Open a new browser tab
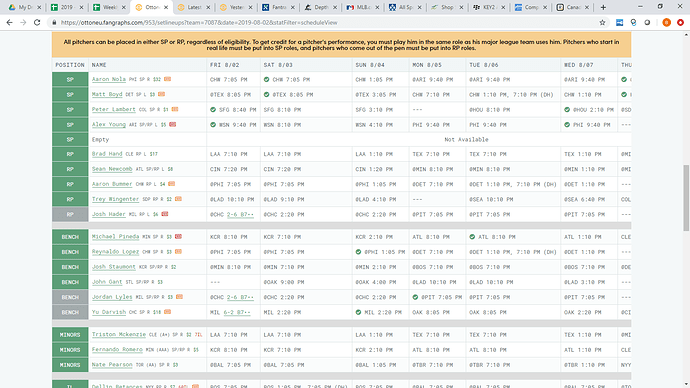This screenshot has height=388, width=690. [603, 7]
